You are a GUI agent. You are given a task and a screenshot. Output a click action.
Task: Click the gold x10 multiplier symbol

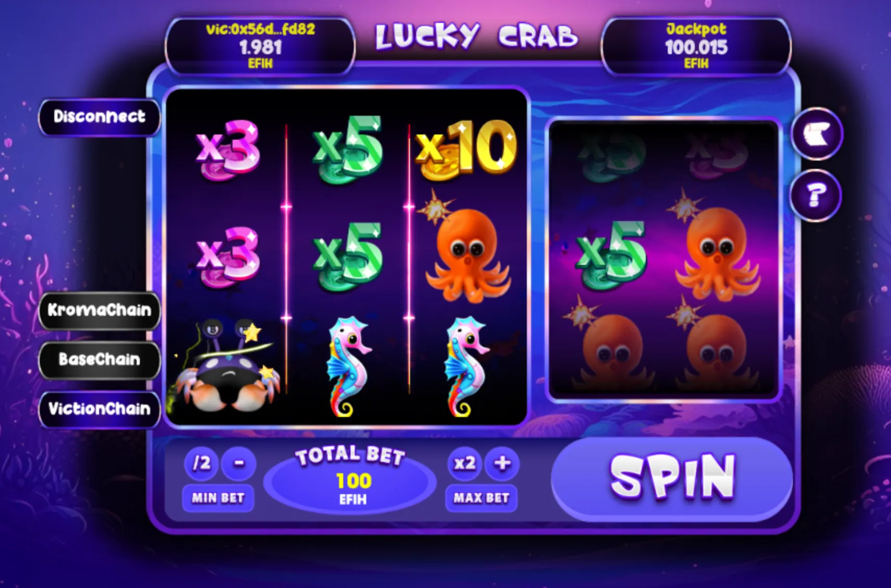[466, 149]
